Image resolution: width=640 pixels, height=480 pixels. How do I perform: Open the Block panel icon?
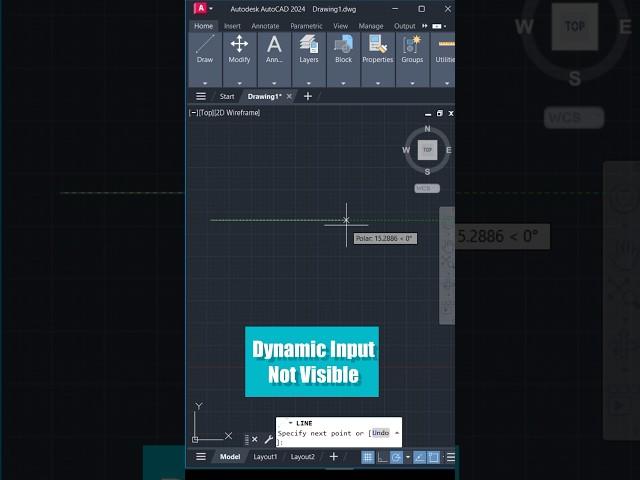pyautogui.click(x=343, y=44)
